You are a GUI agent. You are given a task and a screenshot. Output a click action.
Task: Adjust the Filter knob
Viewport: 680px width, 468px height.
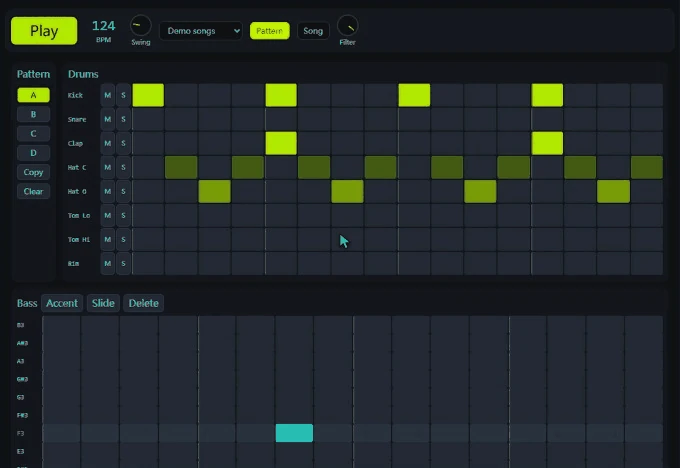347,26
